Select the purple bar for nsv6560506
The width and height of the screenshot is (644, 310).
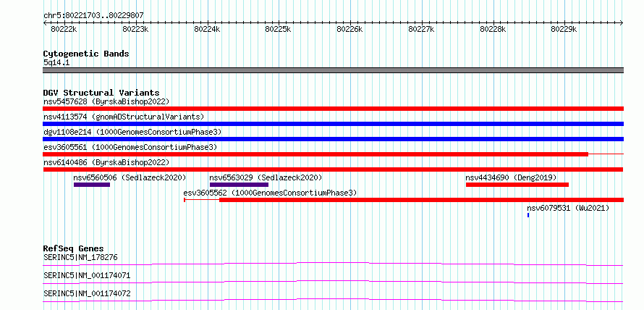92,185
